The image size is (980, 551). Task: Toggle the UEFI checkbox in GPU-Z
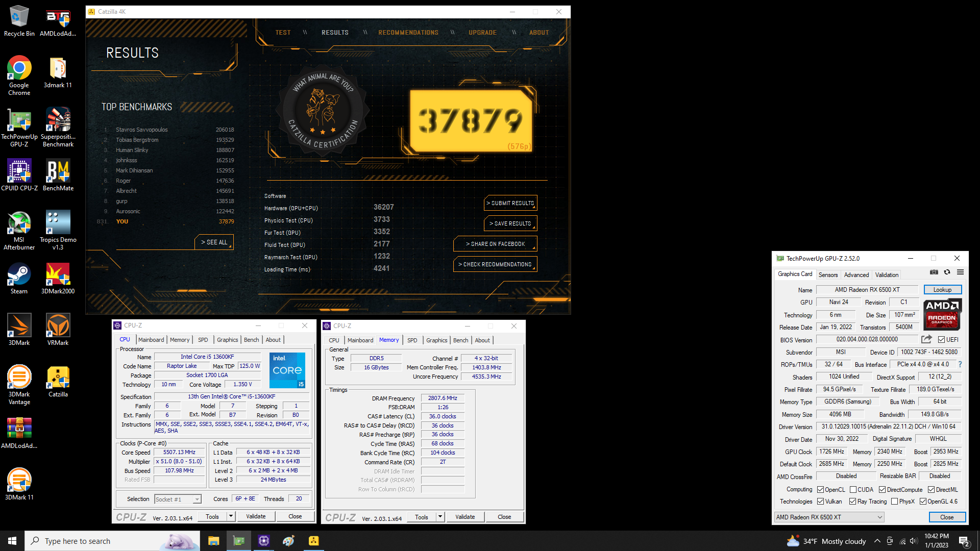pyautogui.click(x=941, y=340)
